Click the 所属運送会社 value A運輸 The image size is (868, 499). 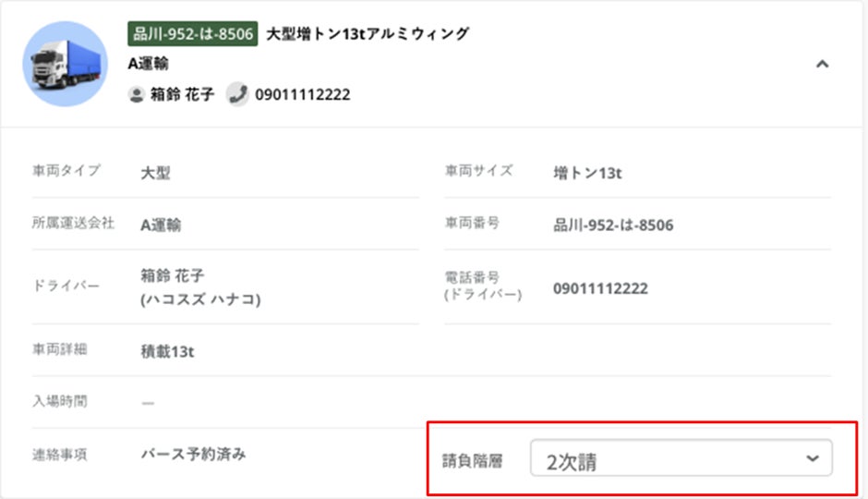point(161,225)
